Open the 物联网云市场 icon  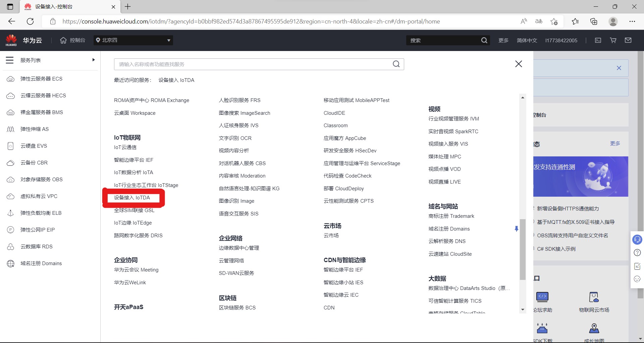click(x=594, y=297)
